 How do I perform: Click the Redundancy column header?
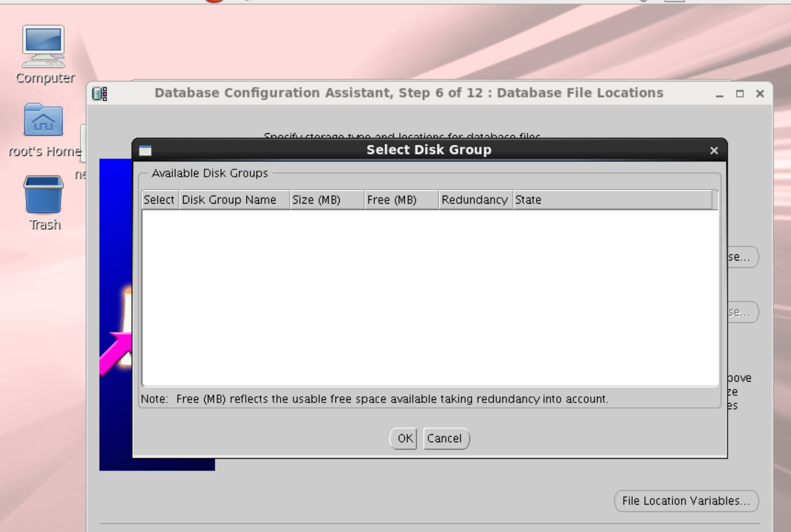tap(475, 200)
